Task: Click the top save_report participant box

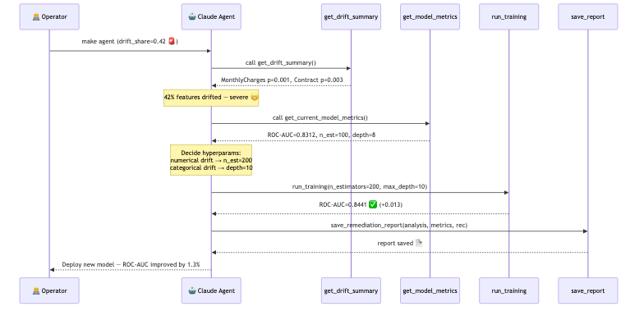Action: tap(588, 16)
